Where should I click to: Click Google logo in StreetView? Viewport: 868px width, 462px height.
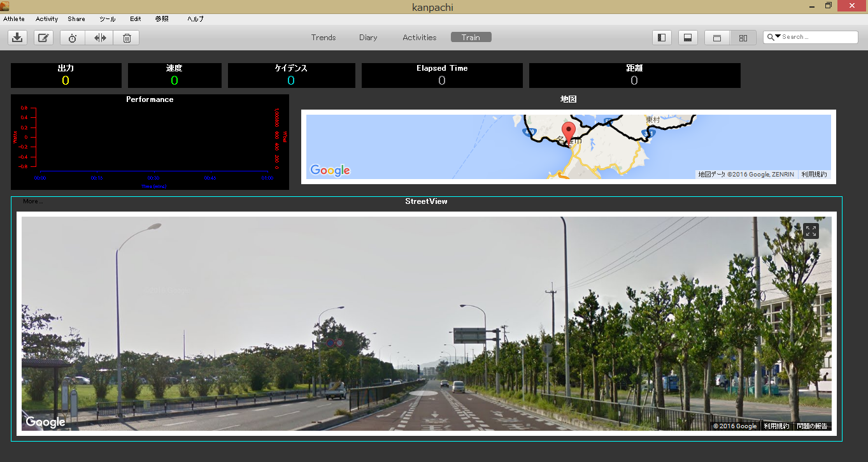45,422
